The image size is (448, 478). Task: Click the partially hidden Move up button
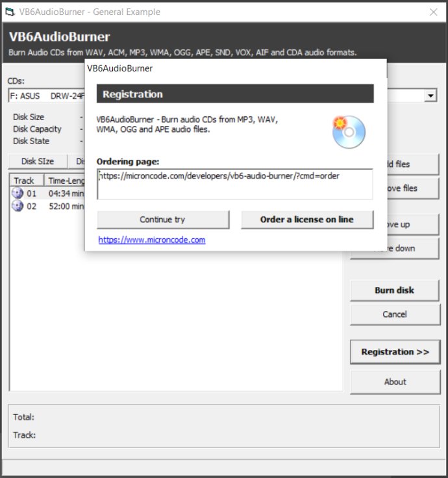(413, 224)
